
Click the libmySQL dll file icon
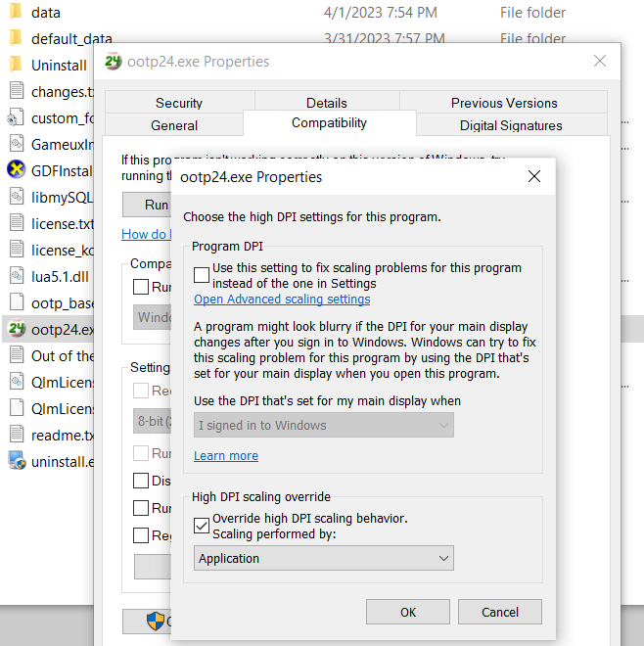tap(17, 197)
